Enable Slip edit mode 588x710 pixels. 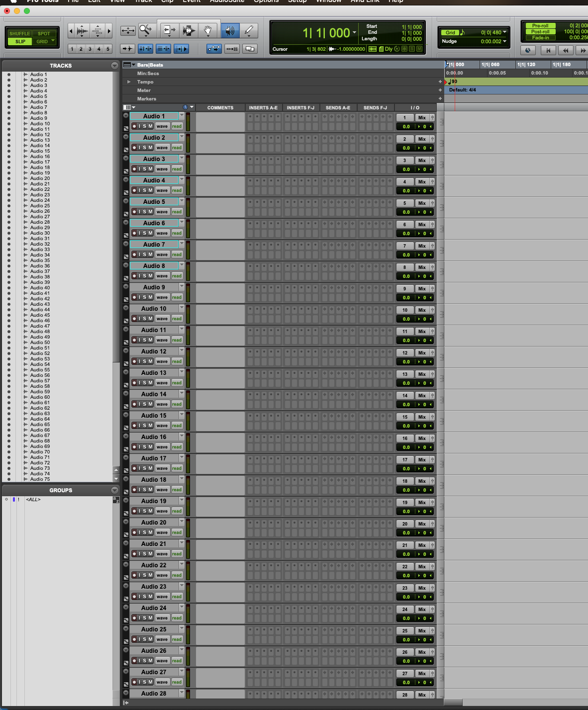pyautogui.click(x=20, y=42)
